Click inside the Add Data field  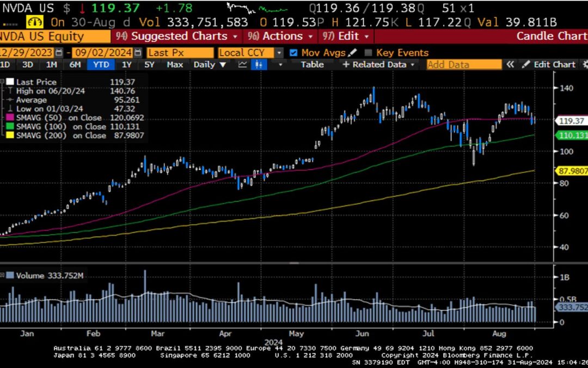click(464, 64)
